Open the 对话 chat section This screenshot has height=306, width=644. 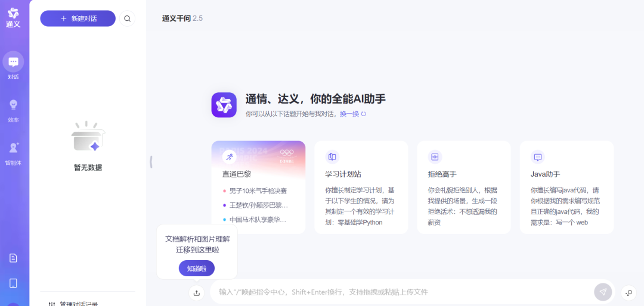(13, 65)
